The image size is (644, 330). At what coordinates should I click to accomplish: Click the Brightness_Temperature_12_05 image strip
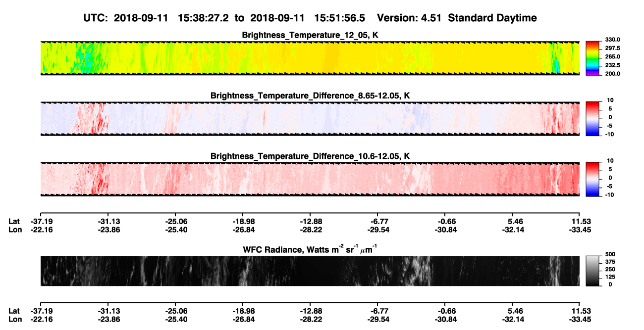[310, 58]
